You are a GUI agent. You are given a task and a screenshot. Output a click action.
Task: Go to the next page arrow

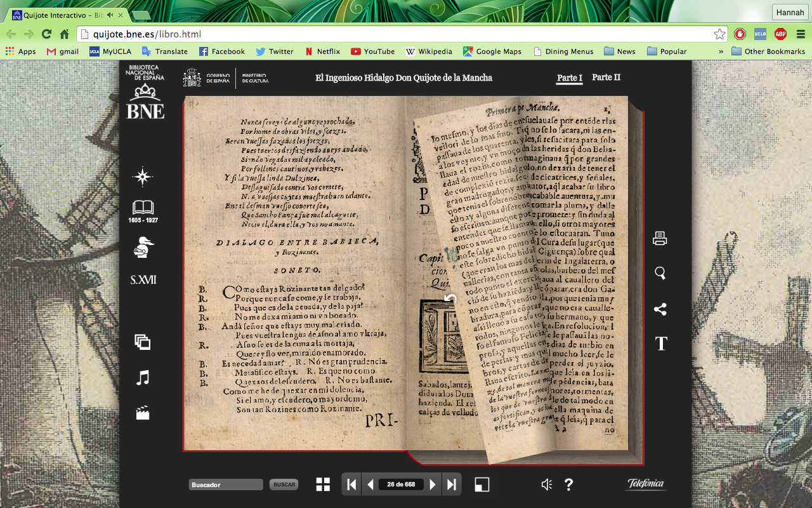coord(433,485)
